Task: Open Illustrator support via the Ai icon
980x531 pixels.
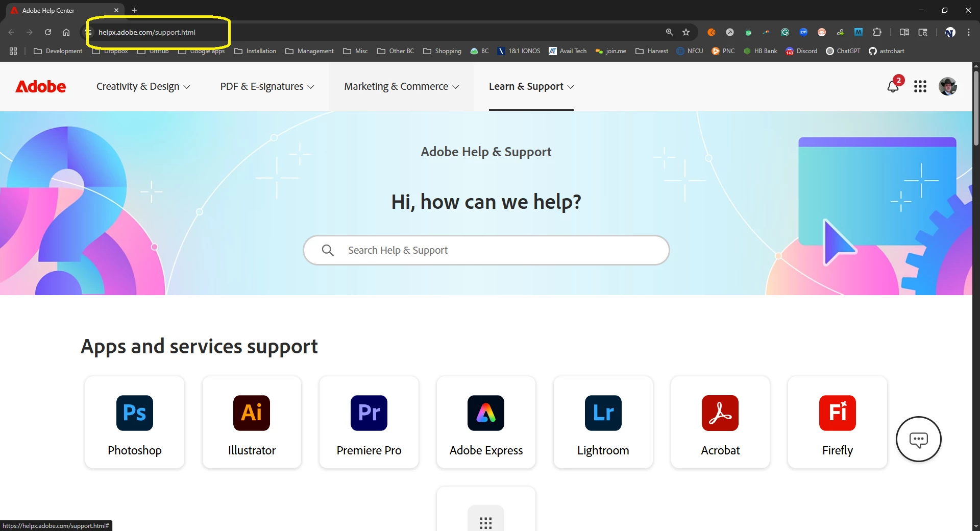Action: tap(252, 413)
